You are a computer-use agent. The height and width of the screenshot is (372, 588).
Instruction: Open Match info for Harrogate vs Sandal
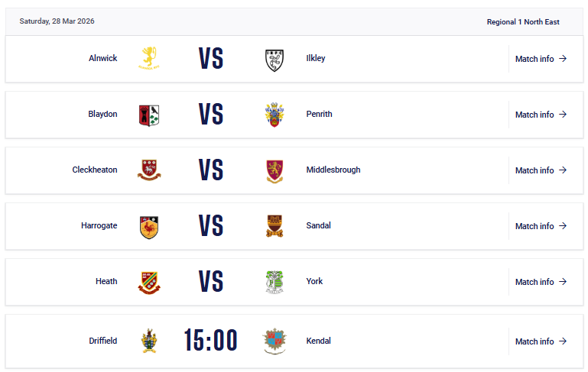pos(541,226)
